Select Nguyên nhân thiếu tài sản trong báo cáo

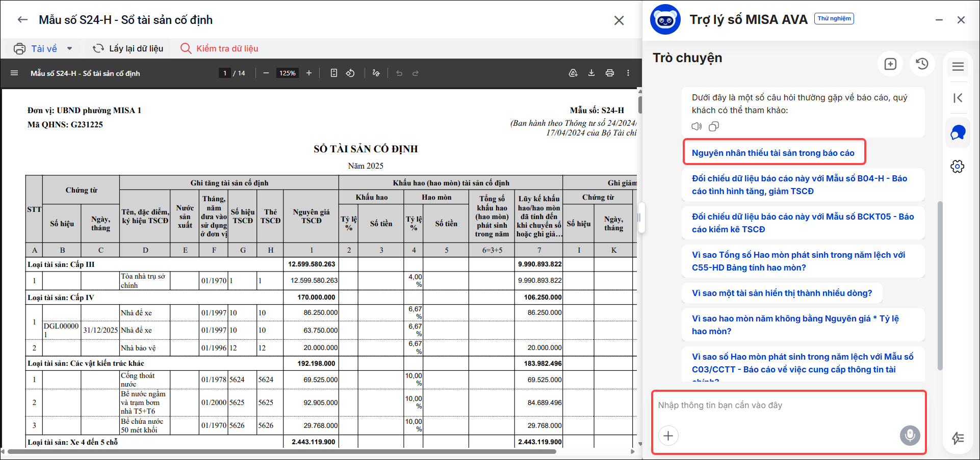pos(774,152)
